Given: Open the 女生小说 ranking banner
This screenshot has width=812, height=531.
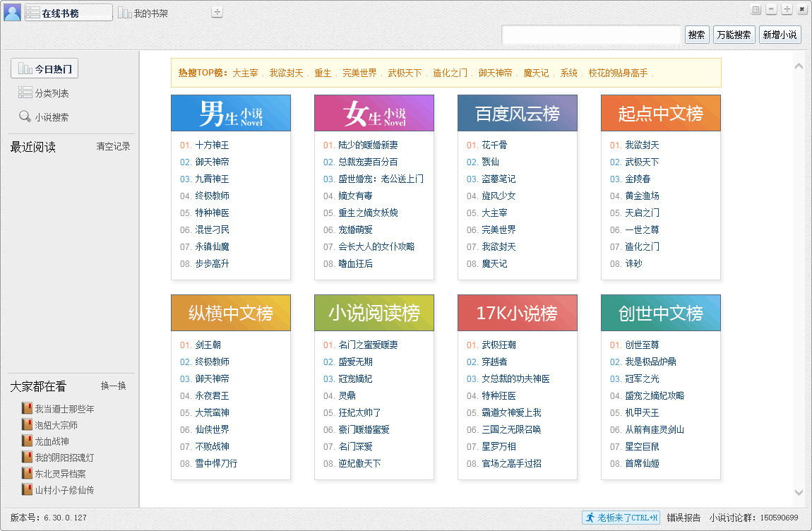Looking at the screenshot, I should pyautogui.click(x=374, y=113).
